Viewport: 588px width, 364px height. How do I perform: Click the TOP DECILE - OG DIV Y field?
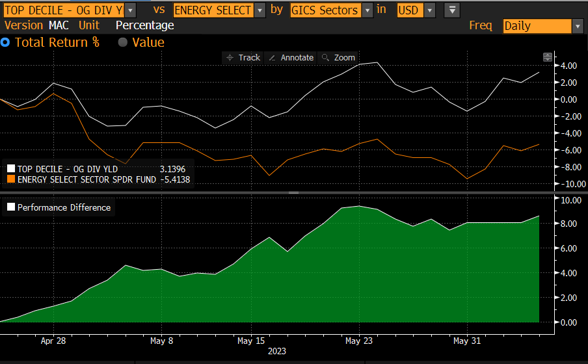pyautogui.click(x=64, y=10)
